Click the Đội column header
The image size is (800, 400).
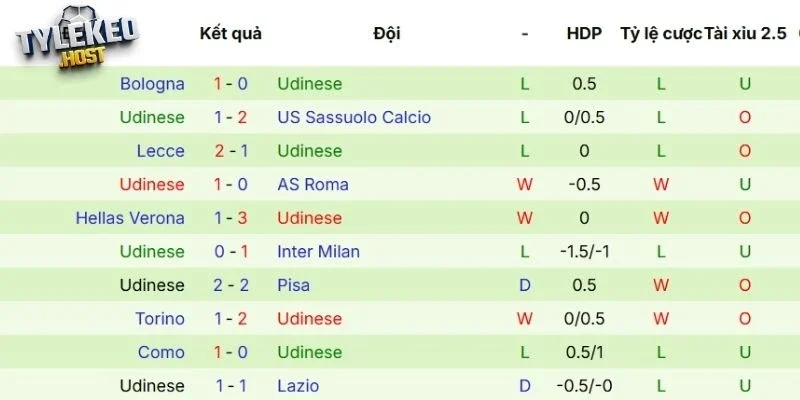pos(387,33)
